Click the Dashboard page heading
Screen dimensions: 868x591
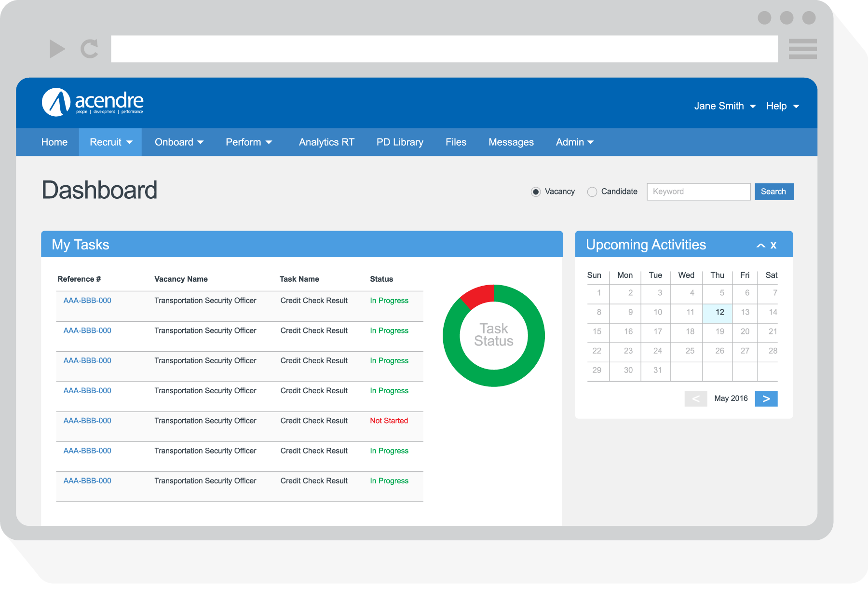click(x=99, y=190)
